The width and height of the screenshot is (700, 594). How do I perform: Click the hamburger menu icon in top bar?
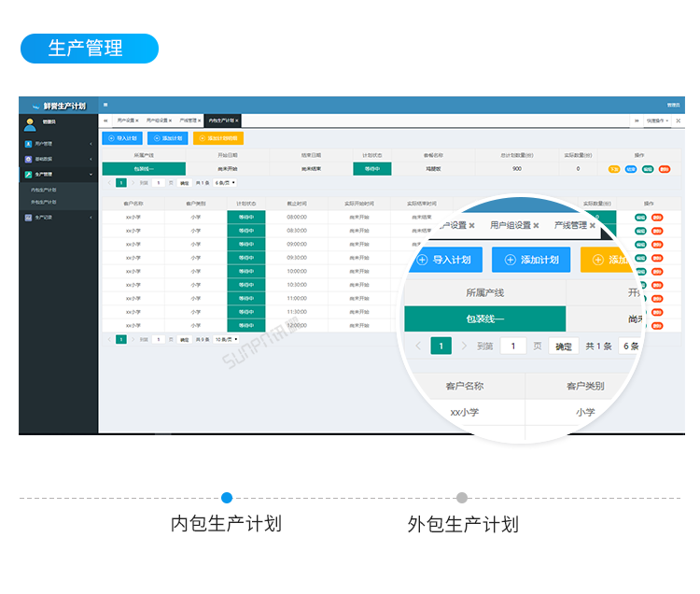coord(105,105)
